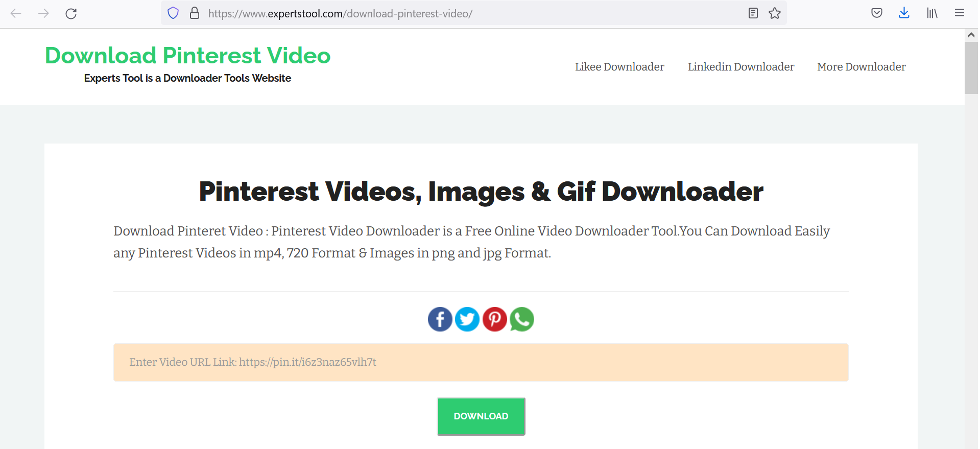The image size is (980, 449).
Task: Click the vertical scrollbar thumb
Action: click(x=971, y=68)
